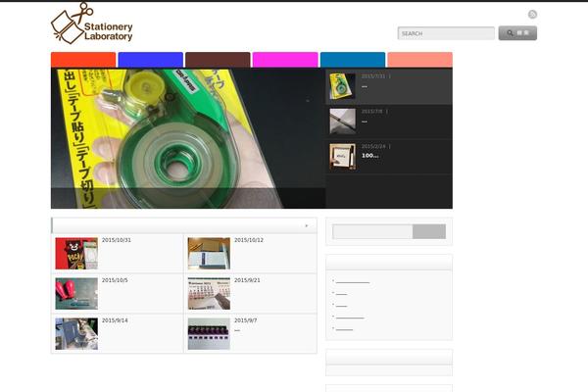Click the large tape dispenser featured image
Image resolution: width=588 pixels, height=392 pixels.
(x=188, y=138)
